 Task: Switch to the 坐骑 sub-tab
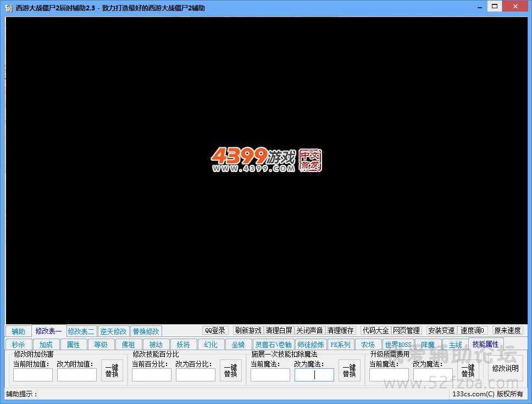pos(238,345)
